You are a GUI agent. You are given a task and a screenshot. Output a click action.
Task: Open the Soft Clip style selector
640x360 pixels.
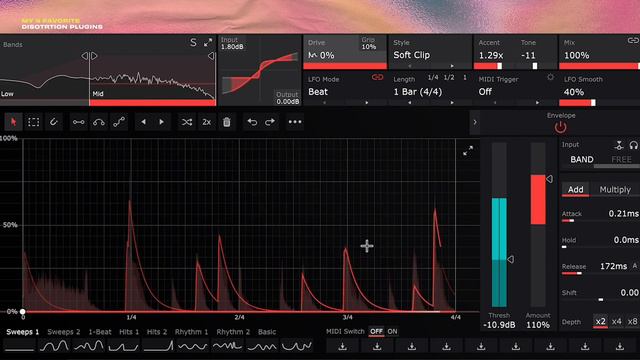tap(411, 55)
